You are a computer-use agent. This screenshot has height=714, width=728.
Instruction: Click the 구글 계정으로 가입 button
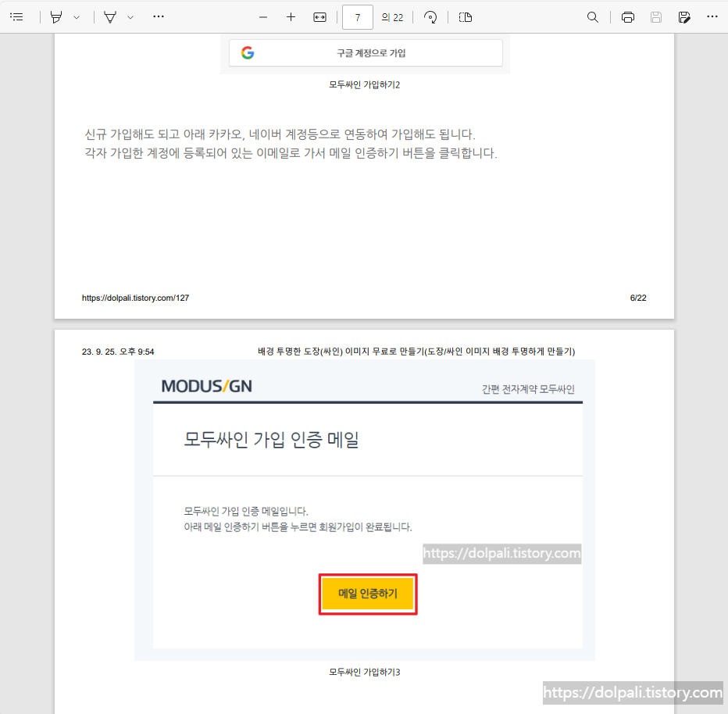(x=366, y=53)
